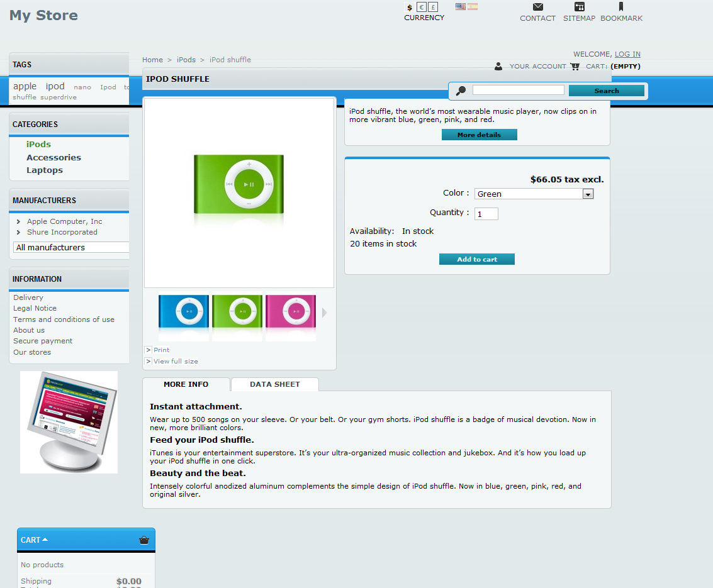Follow the Log in link
This screenshot has height=588, width=713.
click(627, 54)
